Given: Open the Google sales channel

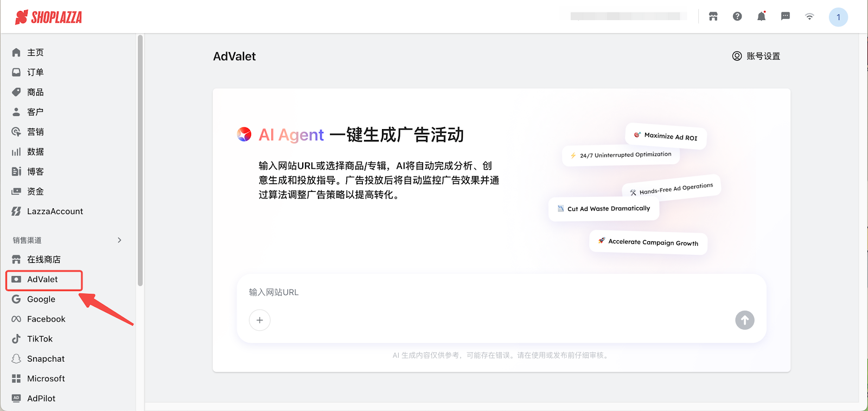Looking at the screenshot, I should coord(41,299).
